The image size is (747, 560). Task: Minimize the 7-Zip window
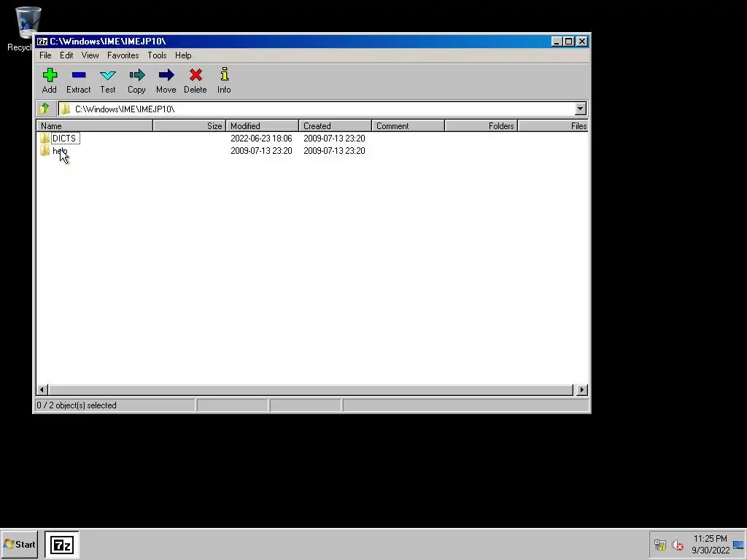tap(556, 42)
